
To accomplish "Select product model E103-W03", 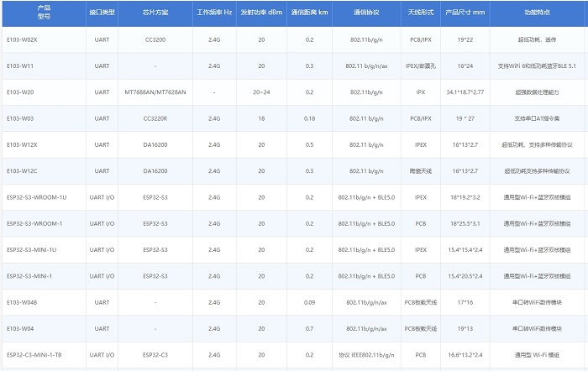I will coord(20,118).
